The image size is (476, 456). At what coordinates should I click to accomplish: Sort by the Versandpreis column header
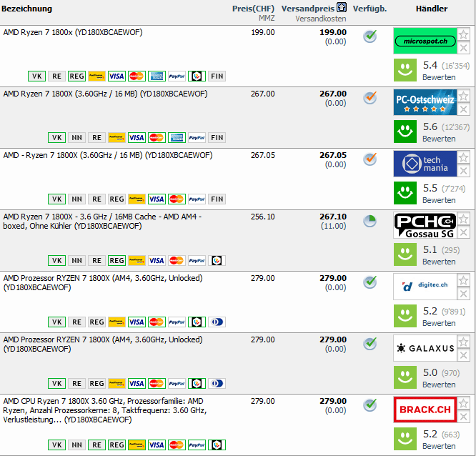point(308,9)
